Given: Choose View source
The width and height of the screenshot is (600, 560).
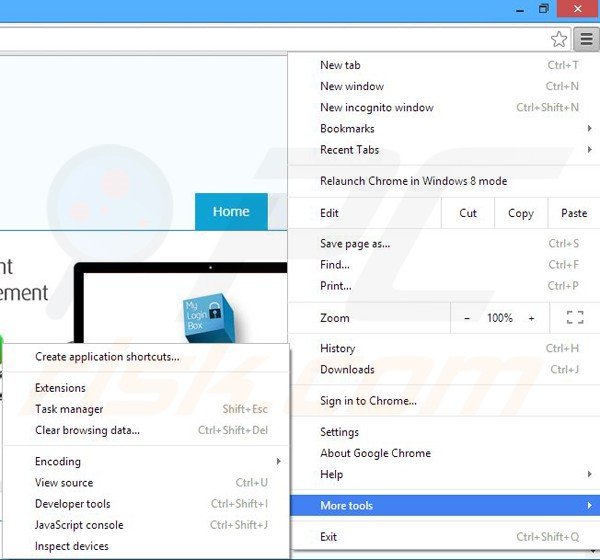Looking at the screenshot, I should [x=146, y=483].
